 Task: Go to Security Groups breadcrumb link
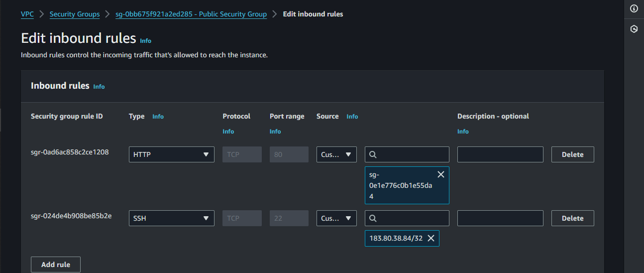pyautogui.click(x=75, y=14)
